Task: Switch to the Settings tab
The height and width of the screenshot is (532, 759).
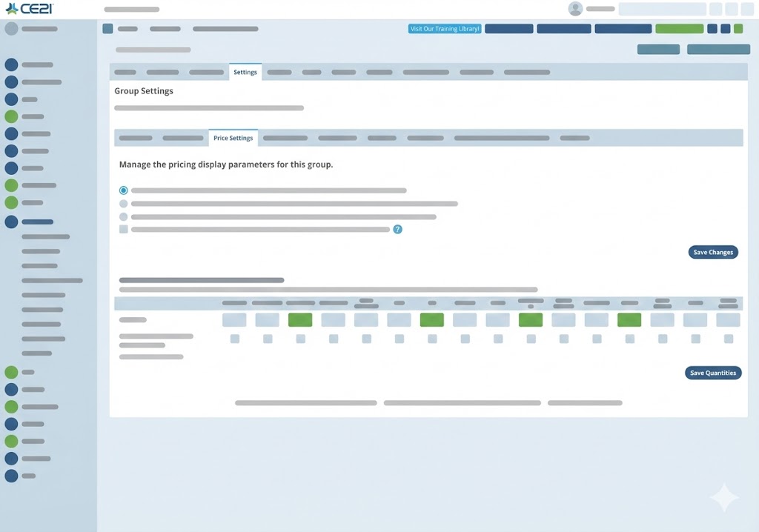Action: (x=245, y=72)
